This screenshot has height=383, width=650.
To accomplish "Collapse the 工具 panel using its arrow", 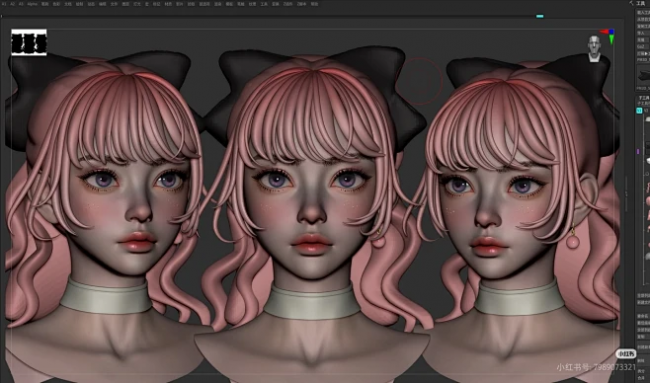I will point(631,3).
